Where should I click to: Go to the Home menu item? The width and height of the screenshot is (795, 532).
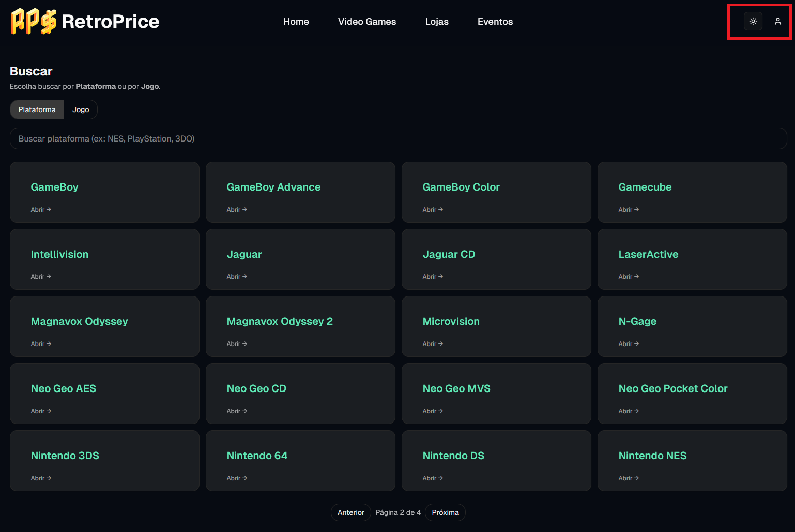point(296,22)
